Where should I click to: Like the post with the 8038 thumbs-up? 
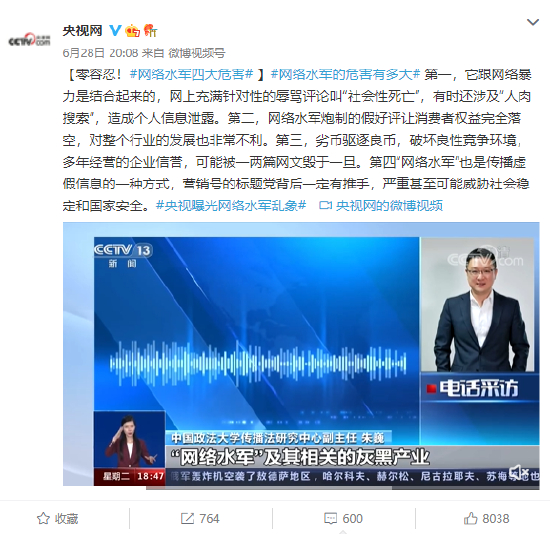tap(486, 518)
